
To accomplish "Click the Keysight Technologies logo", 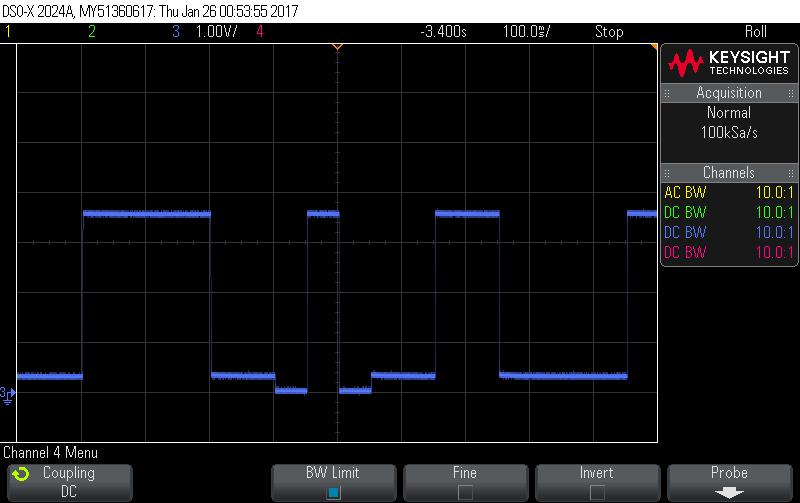I will coord(730,63).
